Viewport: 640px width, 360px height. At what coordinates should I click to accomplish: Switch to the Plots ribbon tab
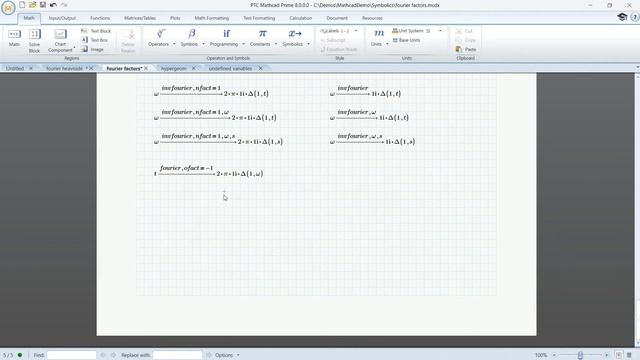(x=175, y=18)
